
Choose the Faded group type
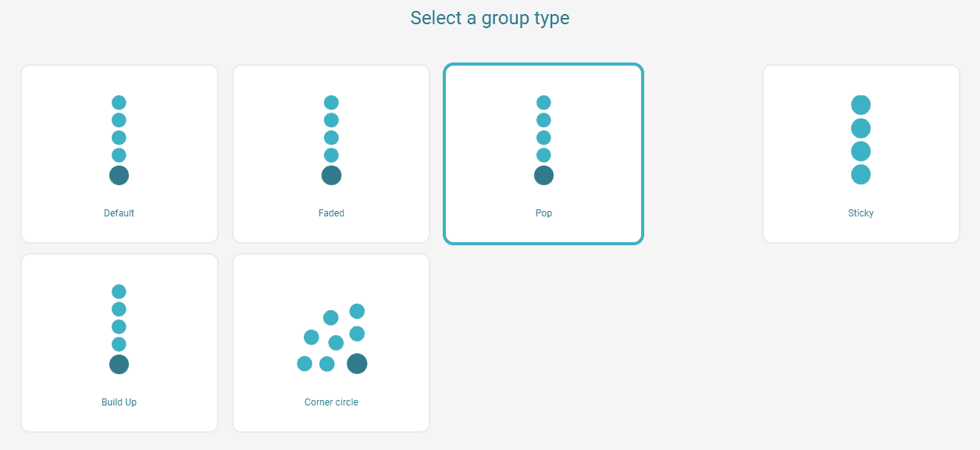pos(331,153)
